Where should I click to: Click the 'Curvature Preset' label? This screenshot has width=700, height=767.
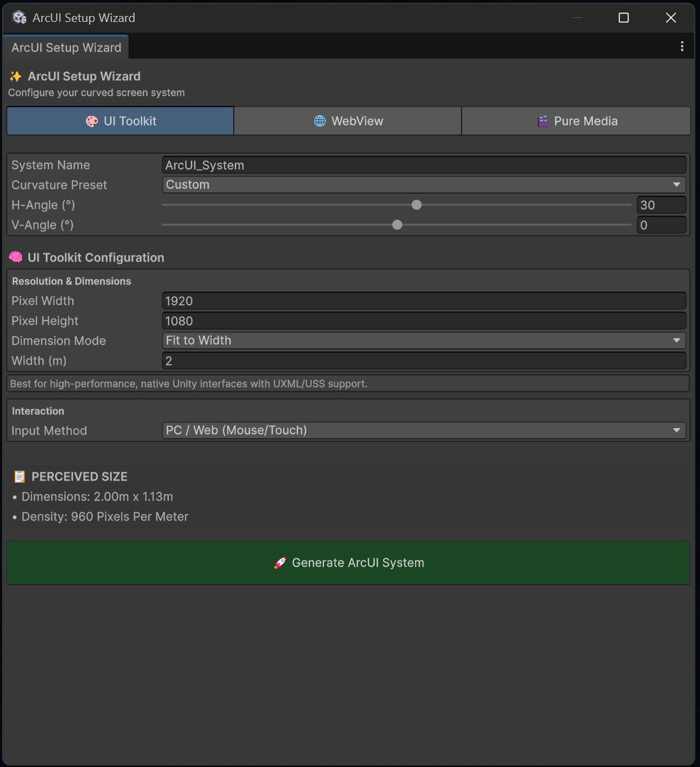click(59, 185)
